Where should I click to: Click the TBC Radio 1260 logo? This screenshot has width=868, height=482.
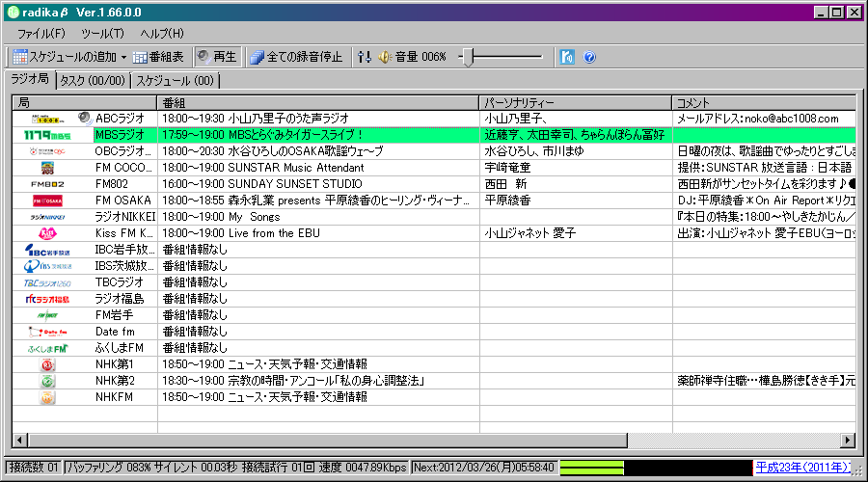(47, 282)
